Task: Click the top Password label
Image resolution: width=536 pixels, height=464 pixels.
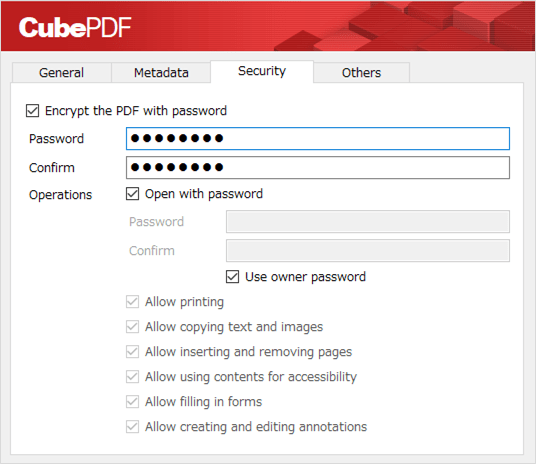Action: (x=56, y=138)
